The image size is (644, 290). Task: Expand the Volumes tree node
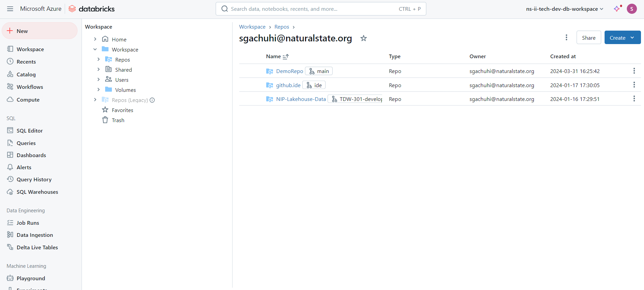[x=98, y=89]
